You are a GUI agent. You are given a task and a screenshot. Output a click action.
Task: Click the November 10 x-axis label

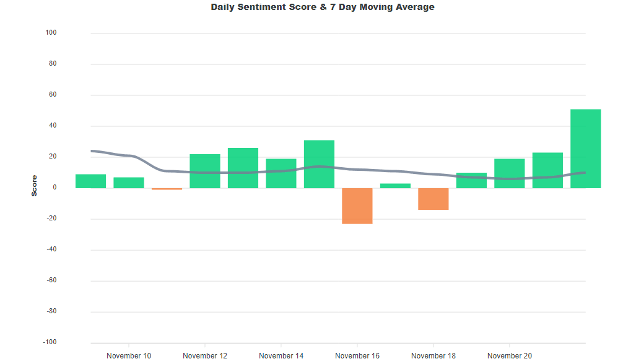[x=129, y=356]
